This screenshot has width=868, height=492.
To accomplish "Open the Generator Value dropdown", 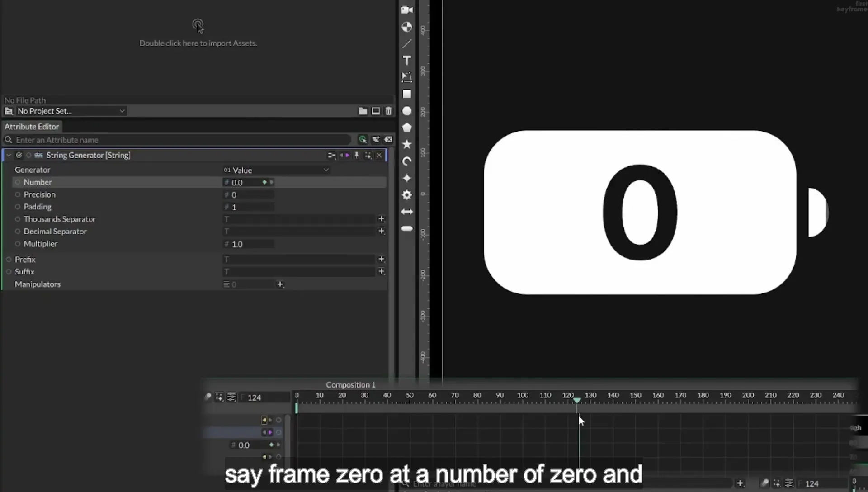I will pos(276,170).
